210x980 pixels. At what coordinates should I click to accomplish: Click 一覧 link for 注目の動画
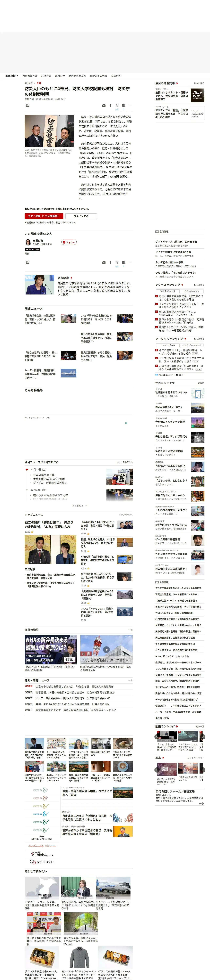[130, 630]
